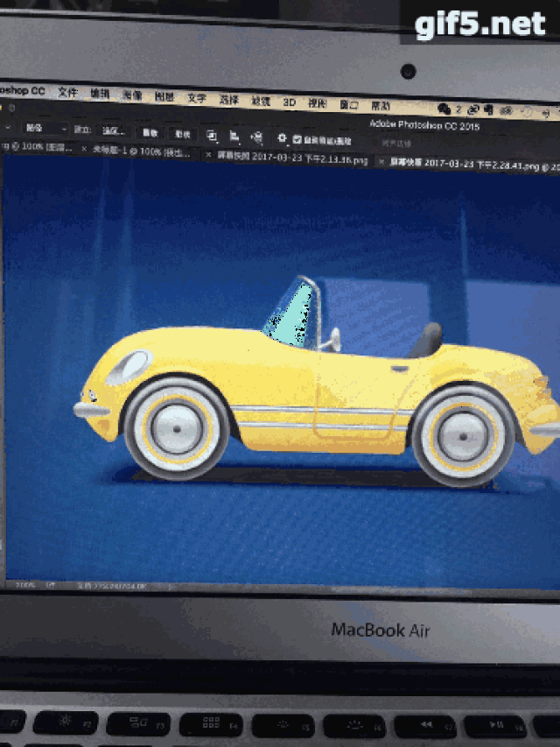Close the 屏幕快照 下午2.13.36.png tab
Viewport: 560px width, 747px height.
tap(208, 154)
